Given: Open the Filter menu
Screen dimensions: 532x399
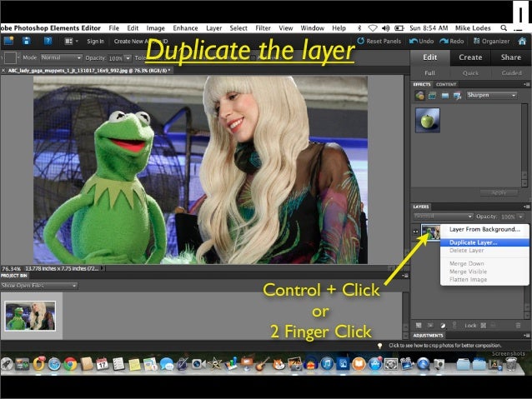Looking at the screenshot, I should coord(263,28).
